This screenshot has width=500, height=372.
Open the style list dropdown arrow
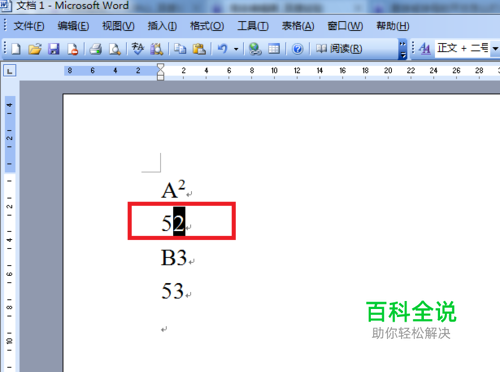click(x=495, y=49)
